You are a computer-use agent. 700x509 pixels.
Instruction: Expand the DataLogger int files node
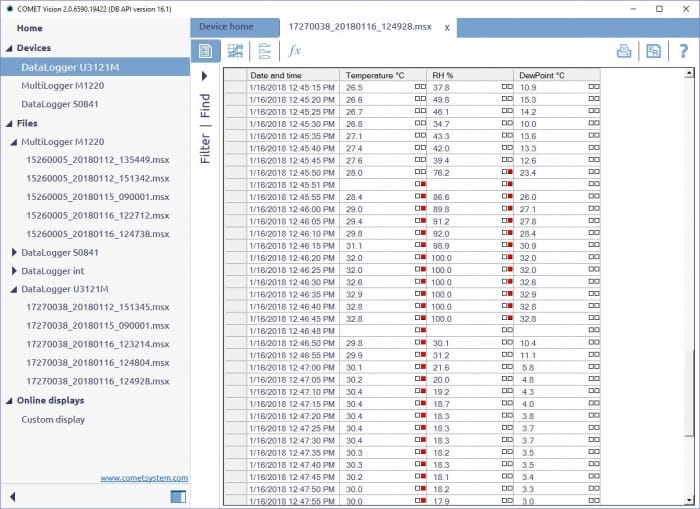[14, 271]
